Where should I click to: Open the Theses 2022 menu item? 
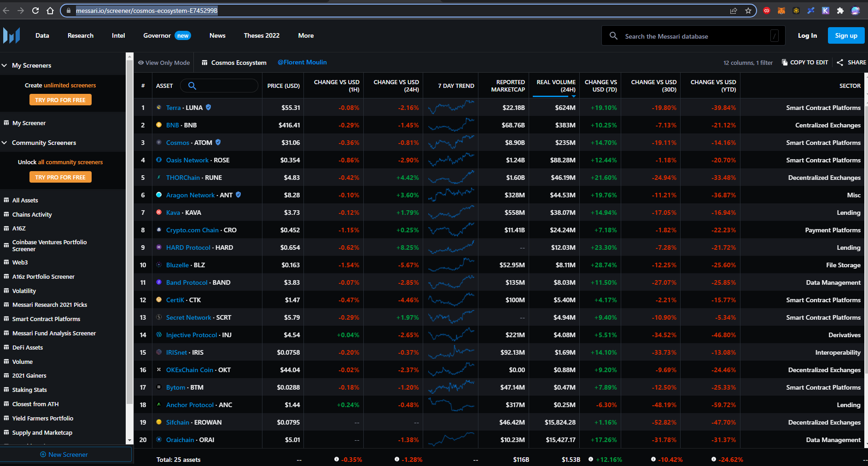pyautogui.click(x=262, y=35)
